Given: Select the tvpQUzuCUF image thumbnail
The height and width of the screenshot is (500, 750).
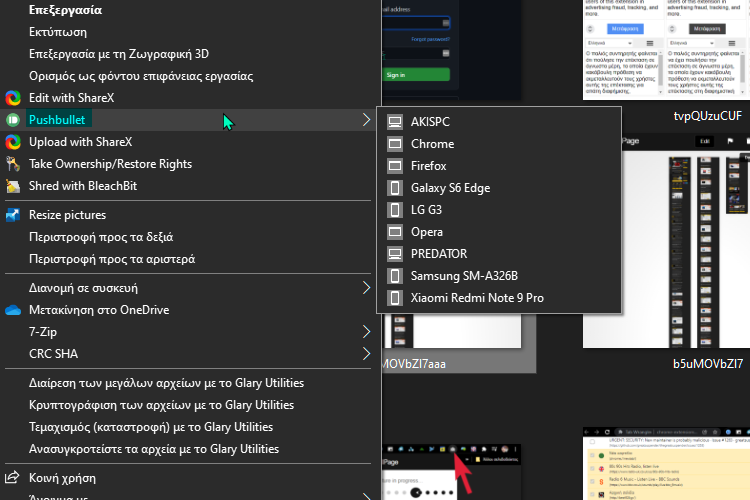Looking at the screenshot, I should [x=666, y=49].
